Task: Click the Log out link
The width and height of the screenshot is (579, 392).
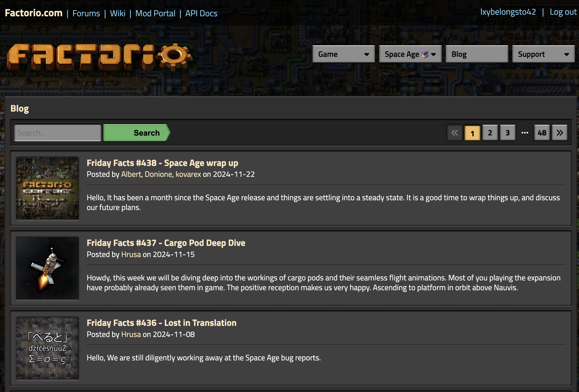Action: (563, 12)
